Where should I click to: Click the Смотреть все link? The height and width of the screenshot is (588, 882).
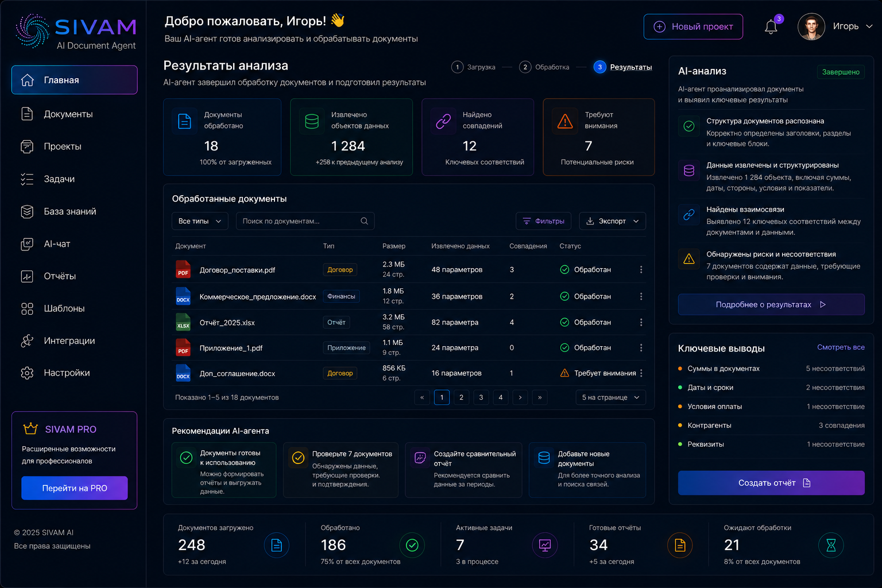tap(841, 347)
